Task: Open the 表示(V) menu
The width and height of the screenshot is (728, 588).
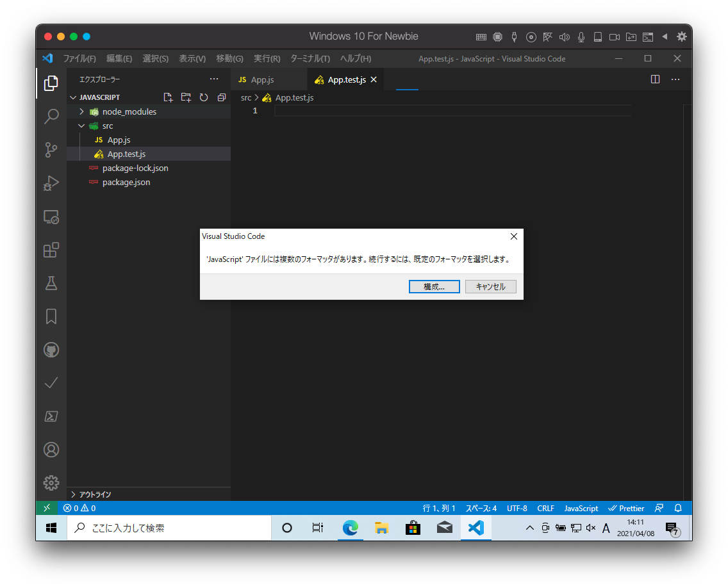Action: pos(192,58)
